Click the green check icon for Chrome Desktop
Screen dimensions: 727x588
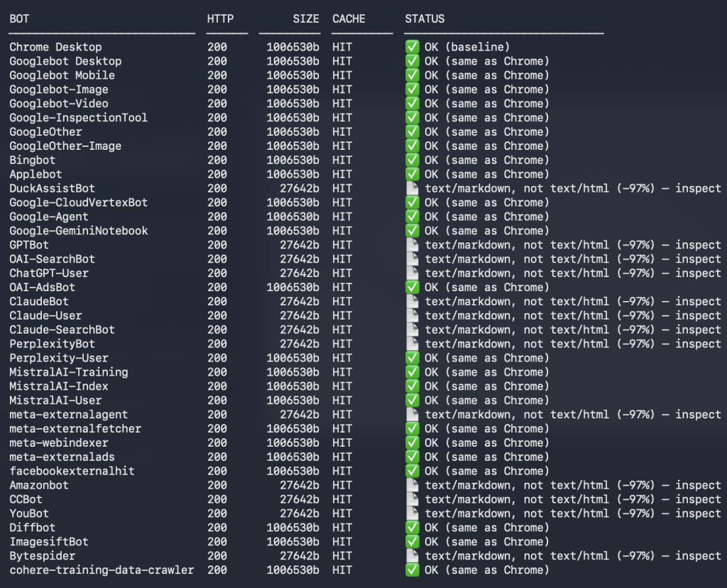[x=412, y=47]
